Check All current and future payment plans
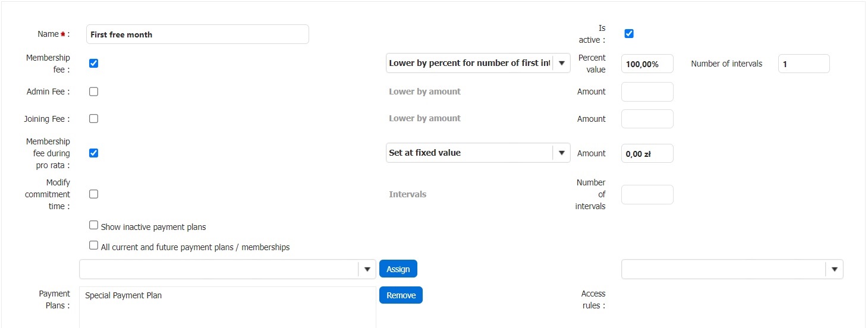This screenshot has height=328, width=868. pos(93,245)
